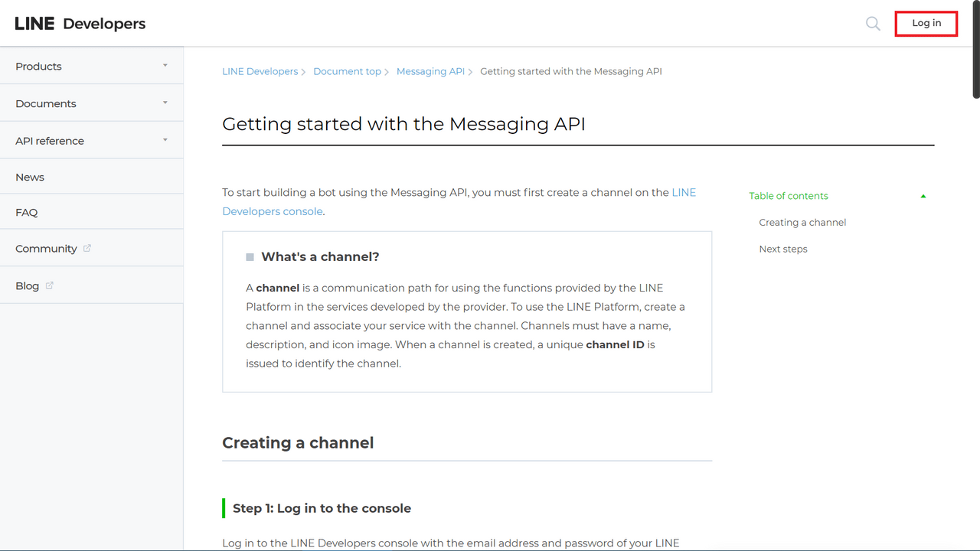Screen dimensions: 980x551
Task: Click the Community external link icon
Action: pyautogui.click(x=87, y=248)
